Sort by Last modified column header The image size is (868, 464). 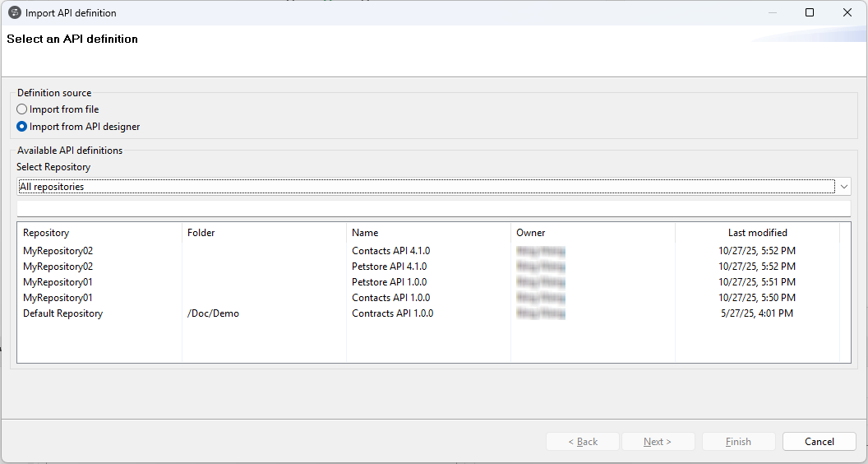tap(757, 233)
